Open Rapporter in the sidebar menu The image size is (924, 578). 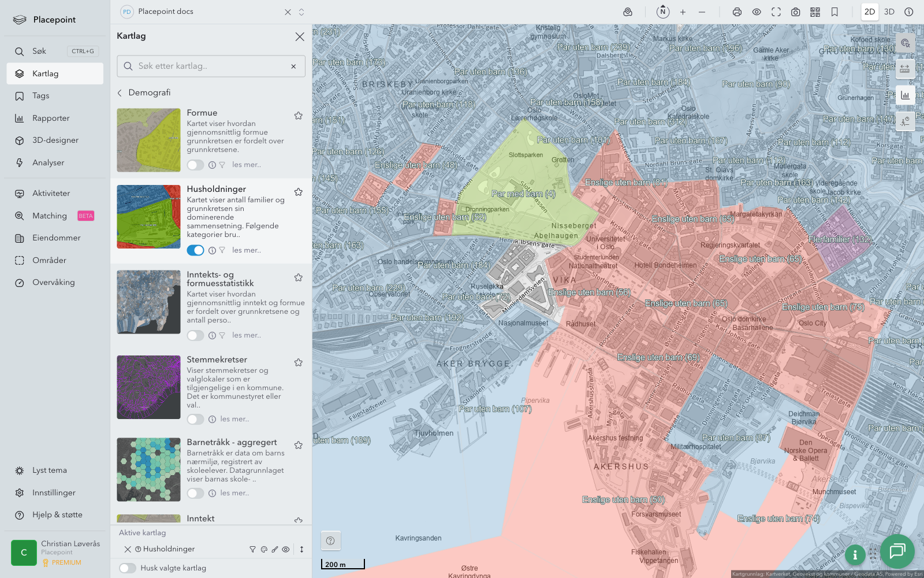coord(51,118)
